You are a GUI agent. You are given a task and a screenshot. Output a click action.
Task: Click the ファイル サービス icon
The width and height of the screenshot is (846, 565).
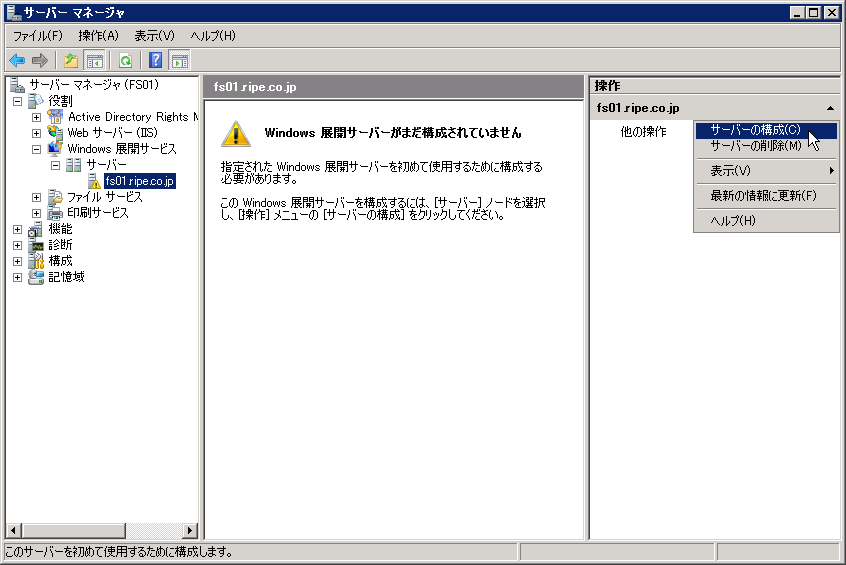tap(55, 197)
